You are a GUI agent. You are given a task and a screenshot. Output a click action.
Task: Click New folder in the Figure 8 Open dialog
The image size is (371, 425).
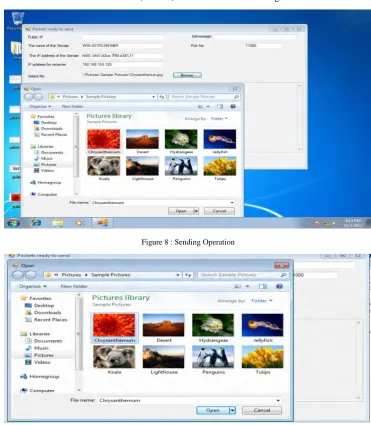tap(72, 106)
